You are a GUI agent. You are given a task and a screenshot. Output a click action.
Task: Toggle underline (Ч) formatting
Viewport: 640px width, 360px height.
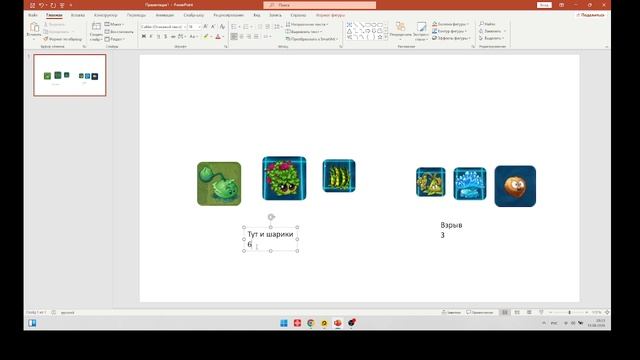158,37
